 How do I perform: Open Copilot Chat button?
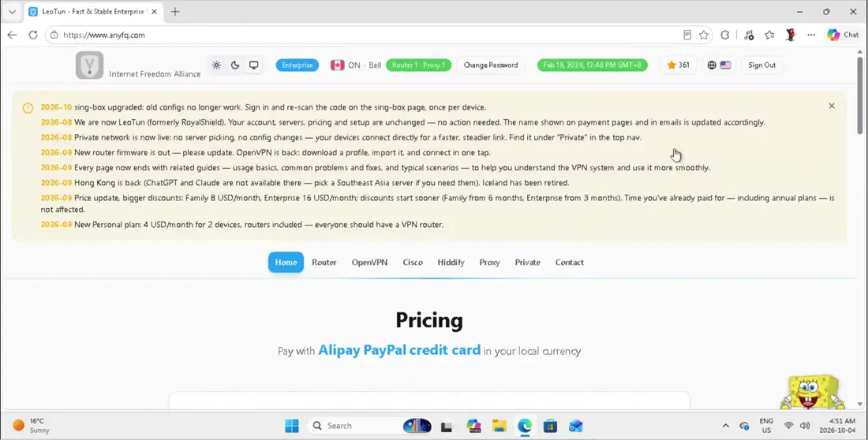[843, 35]
